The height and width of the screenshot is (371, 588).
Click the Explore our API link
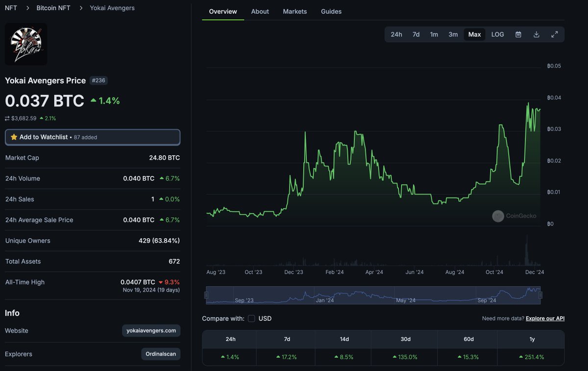[x=545, y=319]
